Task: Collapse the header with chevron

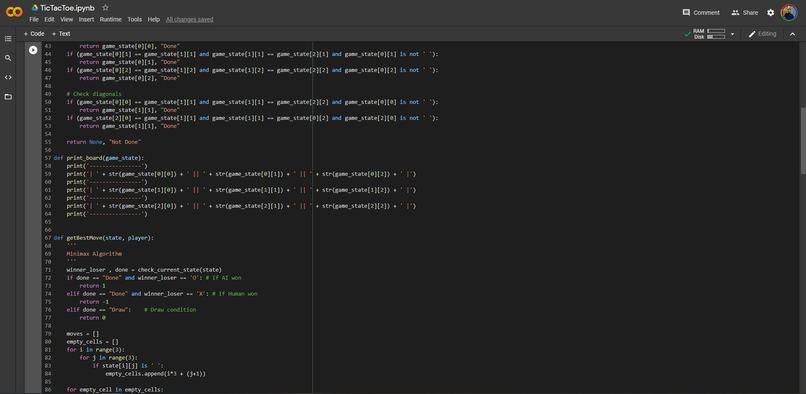Action: coord(792,34)
